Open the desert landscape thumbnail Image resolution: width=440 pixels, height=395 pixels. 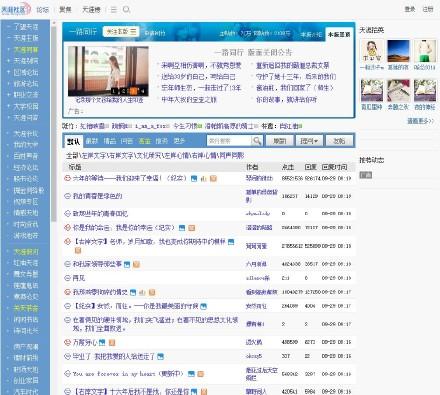(398, 51)
